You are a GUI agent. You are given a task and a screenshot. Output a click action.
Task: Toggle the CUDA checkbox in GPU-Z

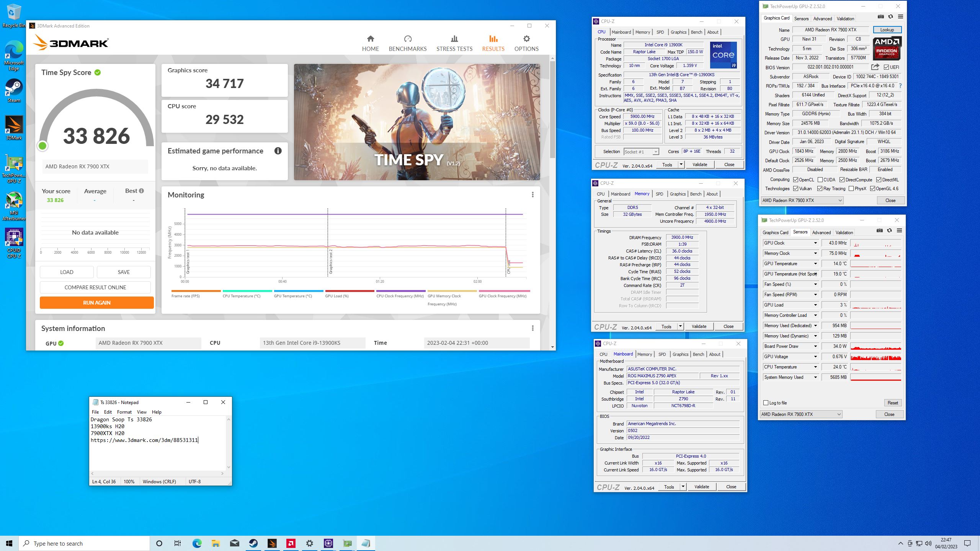pyautogui.click(x=820, y=180)
